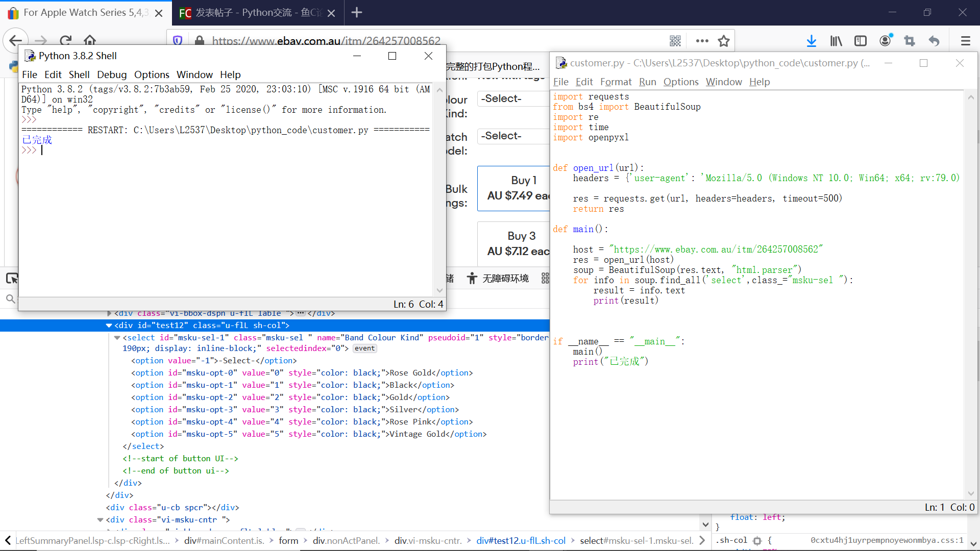Collapse the select msku-sel-1 node
The height and width of the screenshot is (551, 980).
(x=117, y=338)
